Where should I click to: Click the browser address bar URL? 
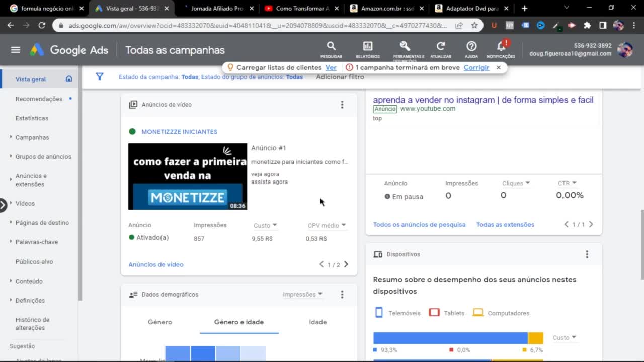(x=257, y=25)
